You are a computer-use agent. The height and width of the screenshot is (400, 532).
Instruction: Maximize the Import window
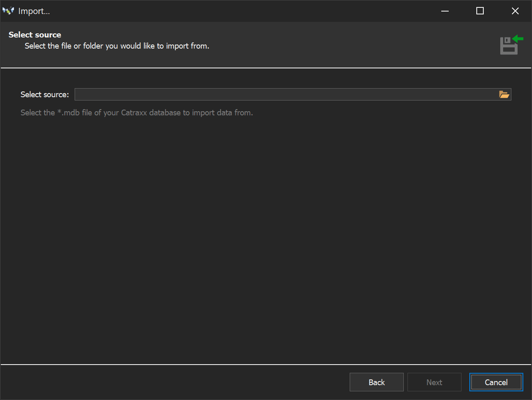pyautogui.click(x=480, y=11)
